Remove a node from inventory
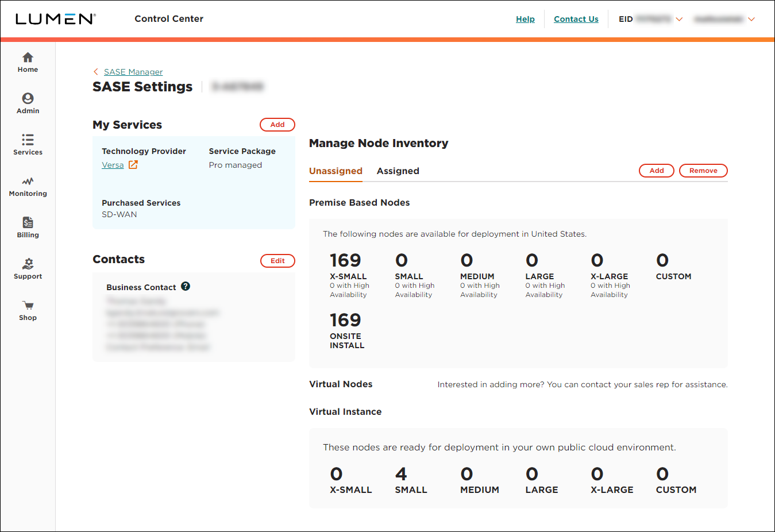This screenshot has width=775, height=532. [703, 171]
